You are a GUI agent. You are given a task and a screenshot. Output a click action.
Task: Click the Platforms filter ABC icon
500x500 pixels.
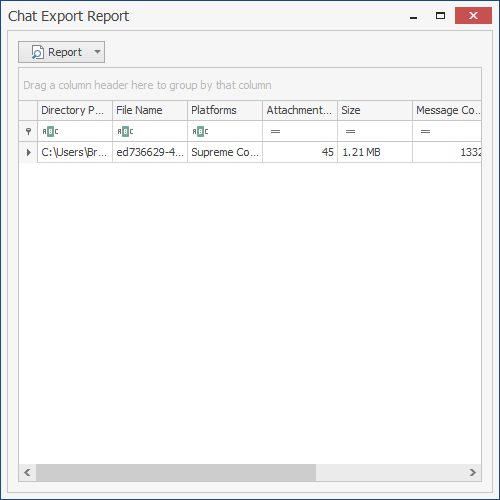pos(200,132)
